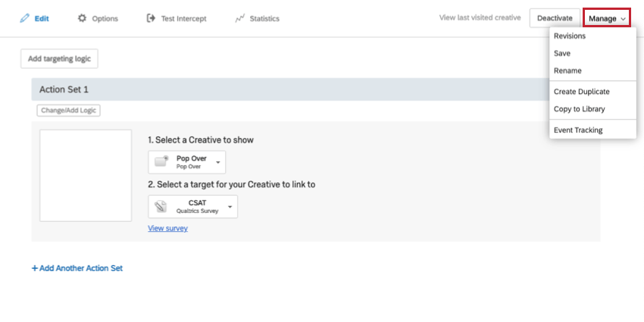Click the Pop Over creative icon

point(161,162)
